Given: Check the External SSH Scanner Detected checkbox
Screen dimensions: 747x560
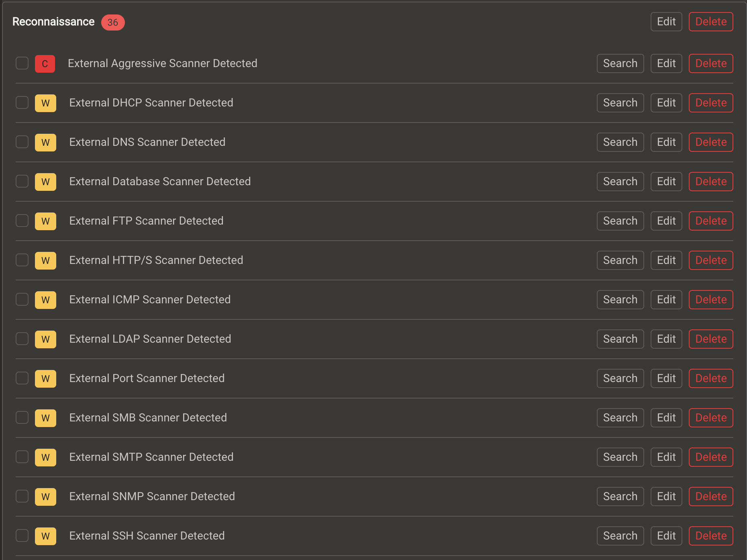Looking at the screenshot, I should pos(22,535).
